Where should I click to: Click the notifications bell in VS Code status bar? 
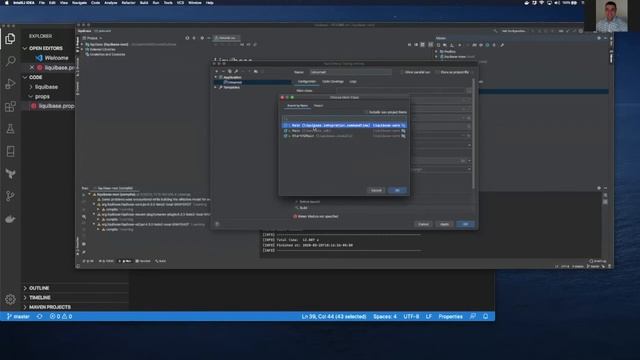[486, 316]
